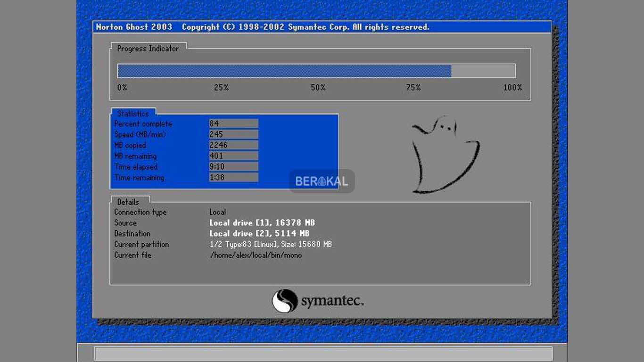Click the Time elapsed value 9:10
The height and width of the screenshot is (362, 644).
click(x=233, y=167)
